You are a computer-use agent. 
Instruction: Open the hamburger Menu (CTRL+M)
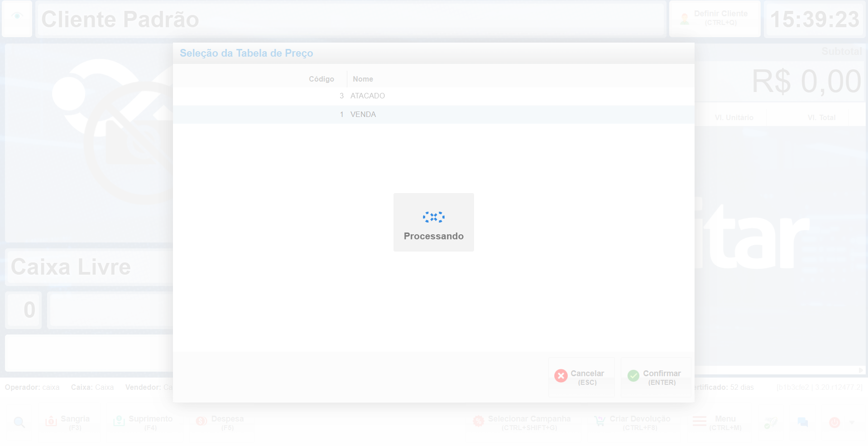(717, 422)
